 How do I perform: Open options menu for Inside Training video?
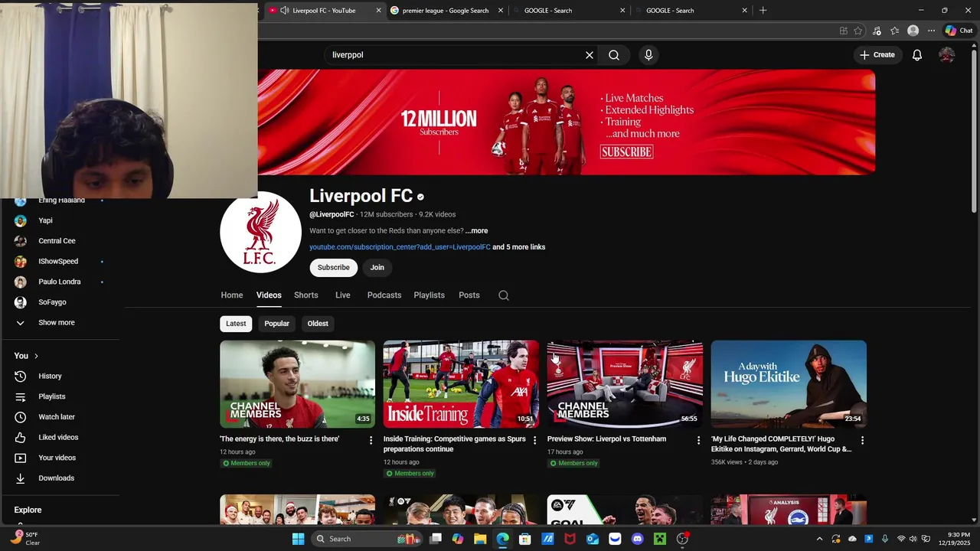pyautogui.click(x=535, y=440)
